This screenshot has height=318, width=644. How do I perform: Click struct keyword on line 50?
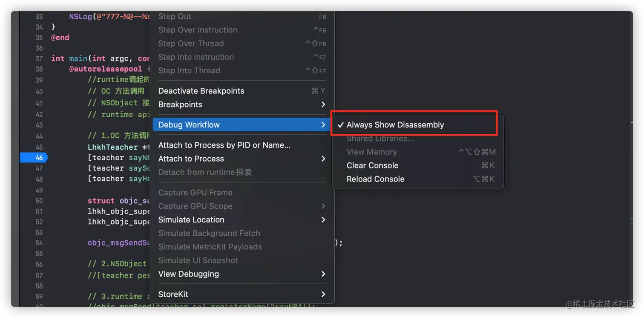[101, 201]
